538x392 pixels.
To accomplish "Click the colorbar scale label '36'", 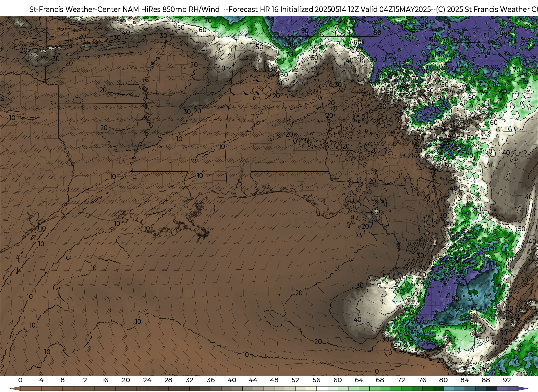I will point(211,380).
